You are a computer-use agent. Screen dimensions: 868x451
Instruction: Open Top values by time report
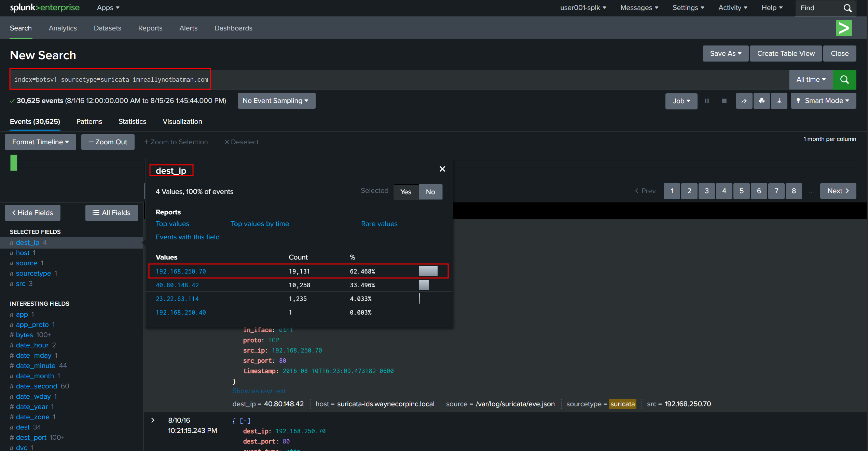click(x=260, y=224)
